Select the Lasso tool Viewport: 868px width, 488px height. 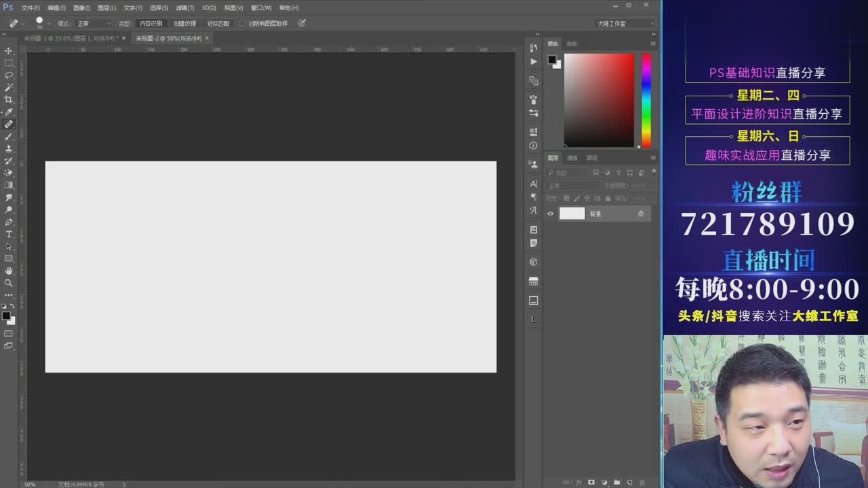tap(9, 75)
